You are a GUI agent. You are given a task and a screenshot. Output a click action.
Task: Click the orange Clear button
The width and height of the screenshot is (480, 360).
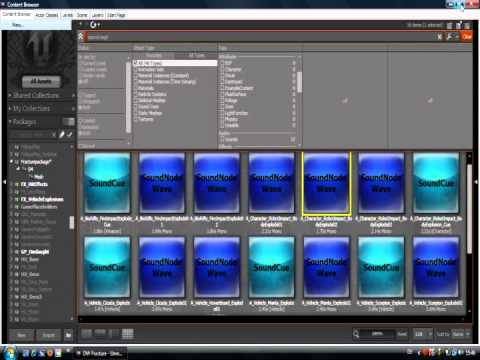coord(467,37)
